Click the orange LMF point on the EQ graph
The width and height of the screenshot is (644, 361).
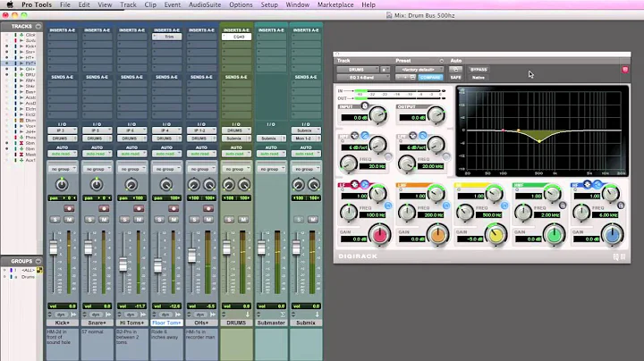pyautogui.click(x=519, y=130)
